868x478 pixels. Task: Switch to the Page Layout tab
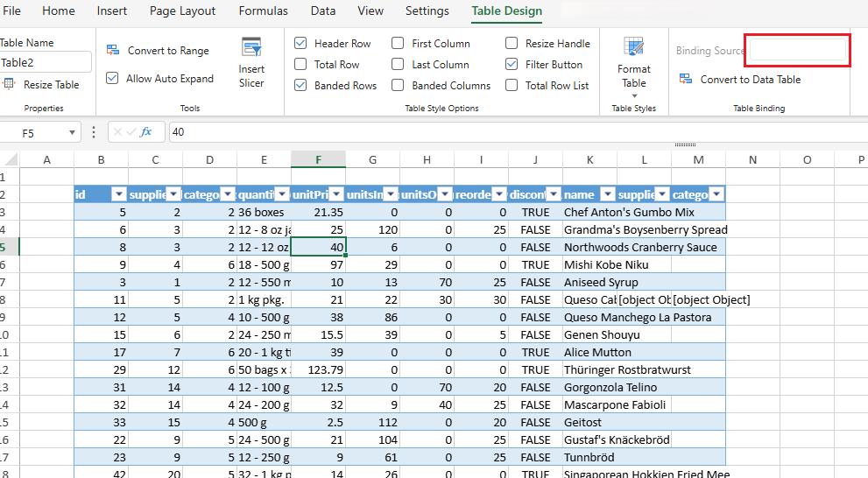[183, 11]
